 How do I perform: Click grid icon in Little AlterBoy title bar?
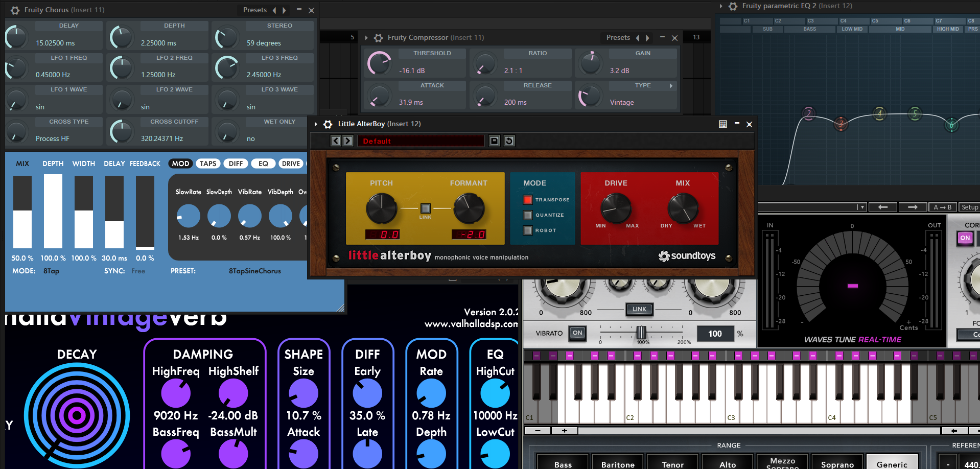pyautogui.click(x=722, y=124)
